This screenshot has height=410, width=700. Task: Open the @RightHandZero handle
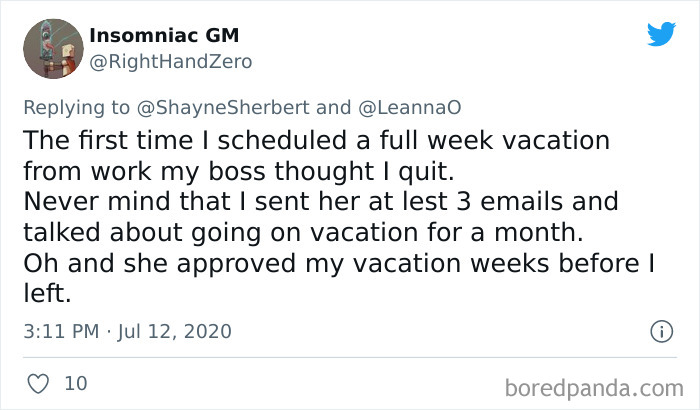coord(171,61)
